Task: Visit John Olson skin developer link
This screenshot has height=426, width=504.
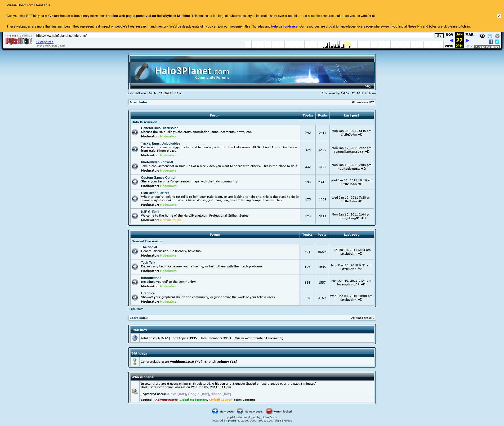Action: point(270,418)
